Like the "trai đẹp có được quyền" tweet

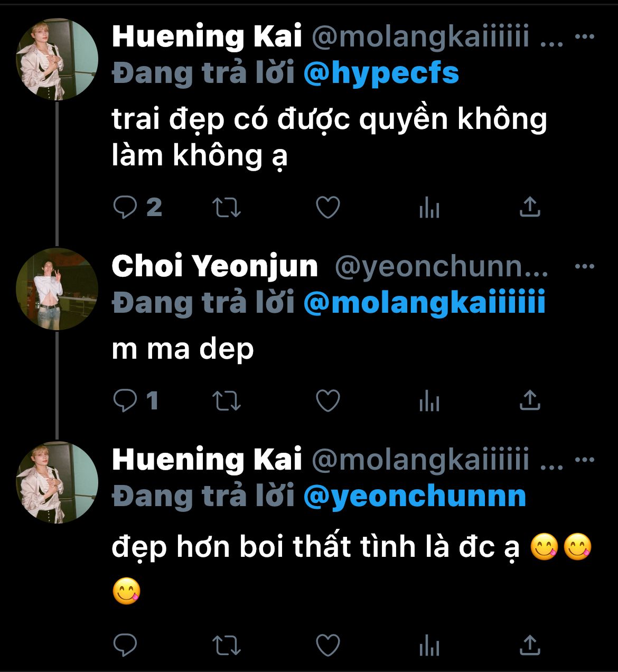[x=327, y=208]
